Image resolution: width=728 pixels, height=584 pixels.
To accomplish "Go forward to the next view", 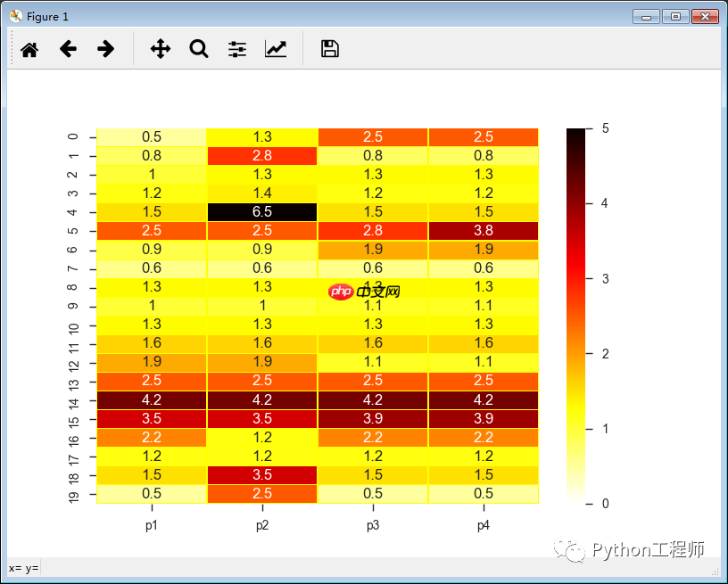I will [105, 48].
